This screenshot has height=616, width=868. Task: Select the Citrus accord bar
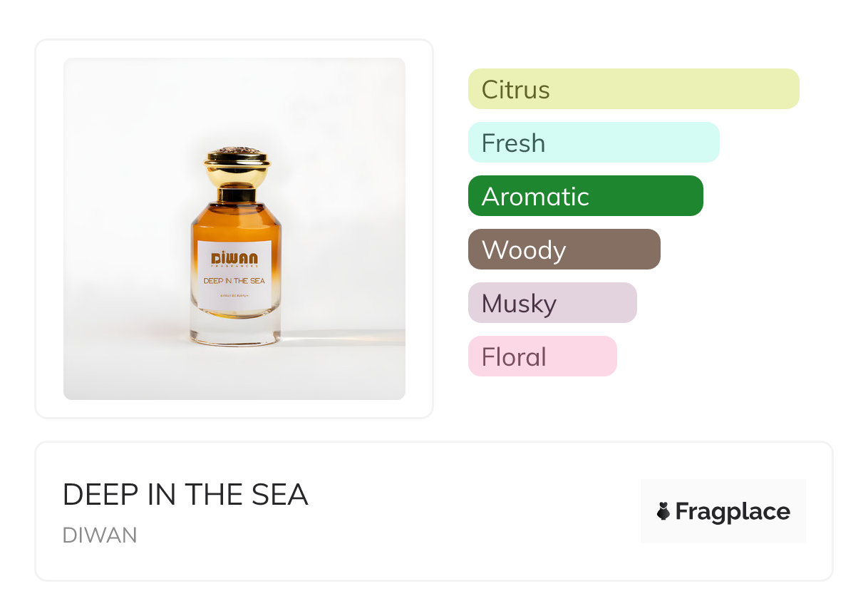click(x=633, y=89)
